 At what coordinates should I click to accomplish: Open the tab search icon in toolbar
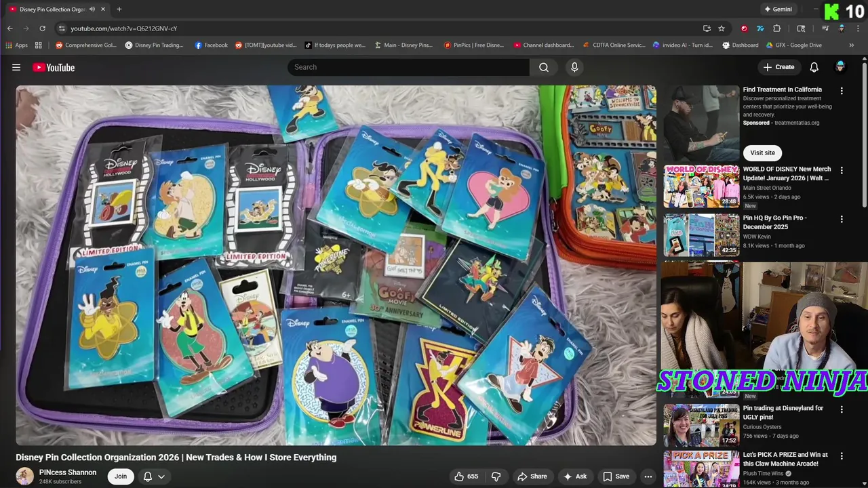pos(801,28)
